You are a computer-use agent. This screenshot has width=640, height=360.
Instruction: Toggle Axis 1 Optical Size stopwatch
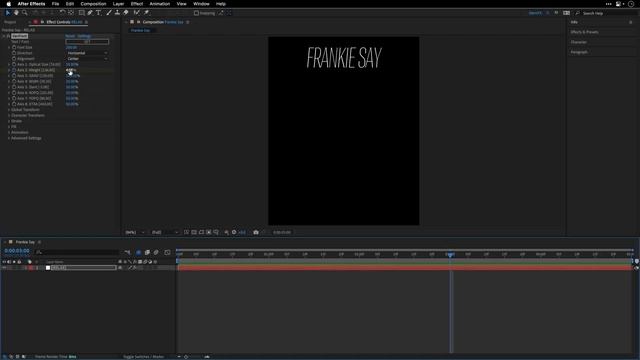coord(14,64)
